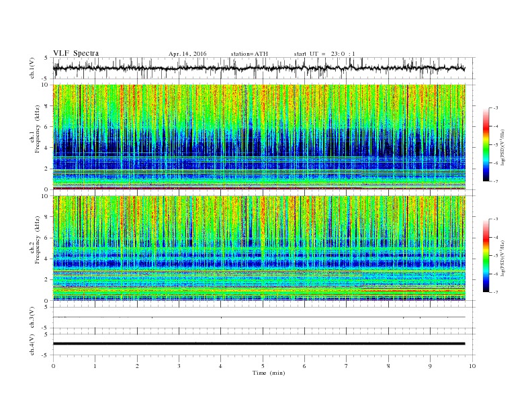The height and width of the screenshot is (411, 532).
Task: Click the "-3" tick on upper color bar
Action: coord(496,108)
